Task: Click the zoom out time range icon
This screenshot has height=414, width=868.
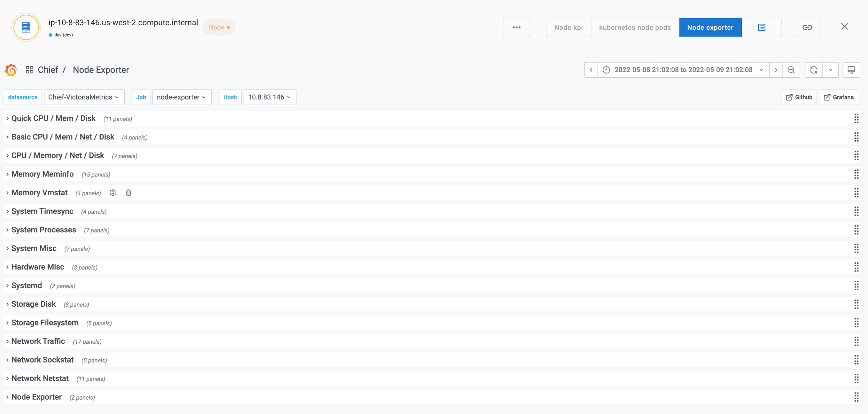Action: coord(791,70)
